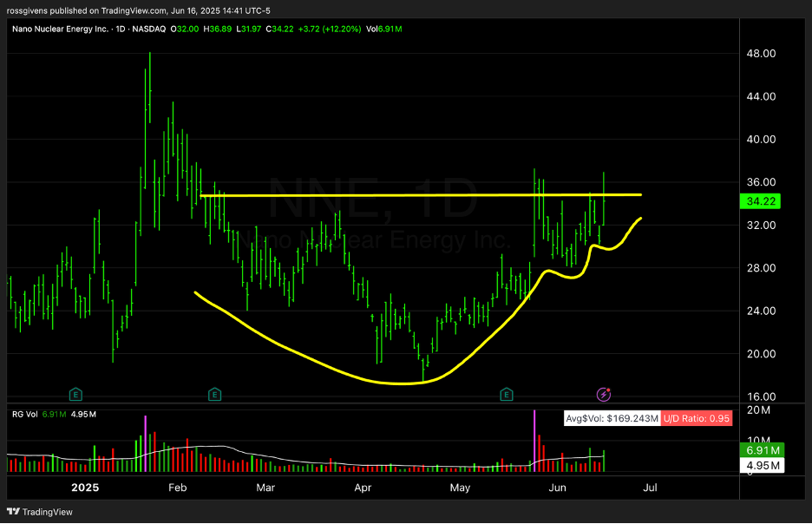The height and width of the screenshot is (524, 812).
Task: Click the 28.00 price axis label
Action: point(761,268)
